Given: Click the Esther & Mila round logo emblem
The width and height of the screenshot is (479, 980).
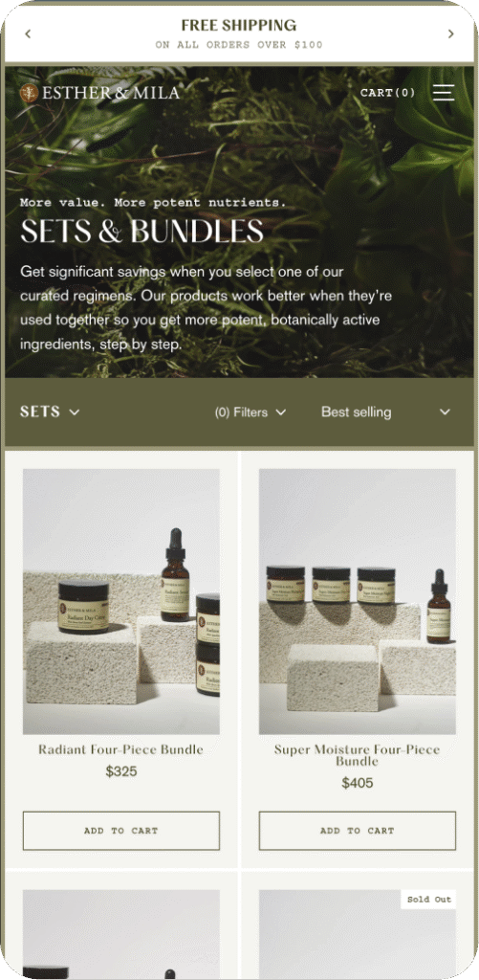Looking at the screenshot, I should 29,93.
